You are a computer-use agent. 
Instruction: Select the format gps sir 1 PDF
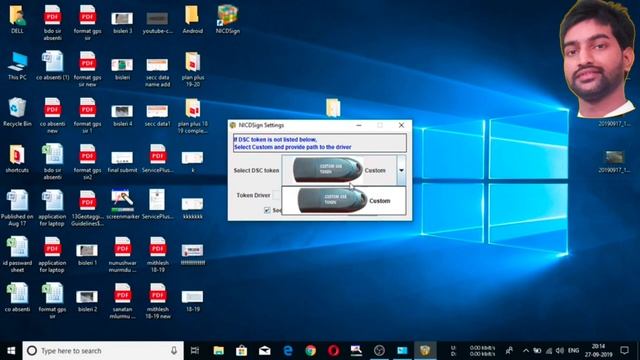coord(87,116)
